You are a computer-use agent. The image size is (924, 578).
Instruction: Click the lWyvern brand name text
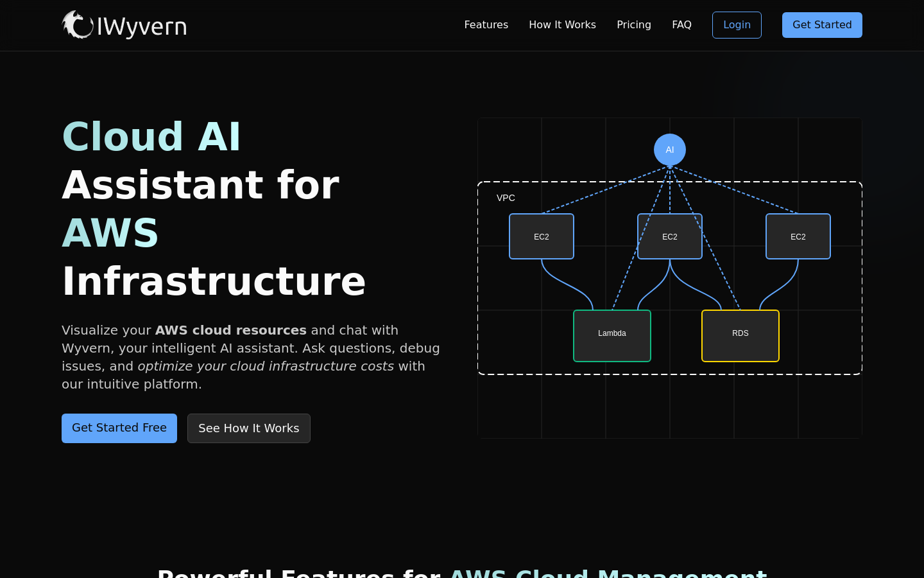(141, 26)
